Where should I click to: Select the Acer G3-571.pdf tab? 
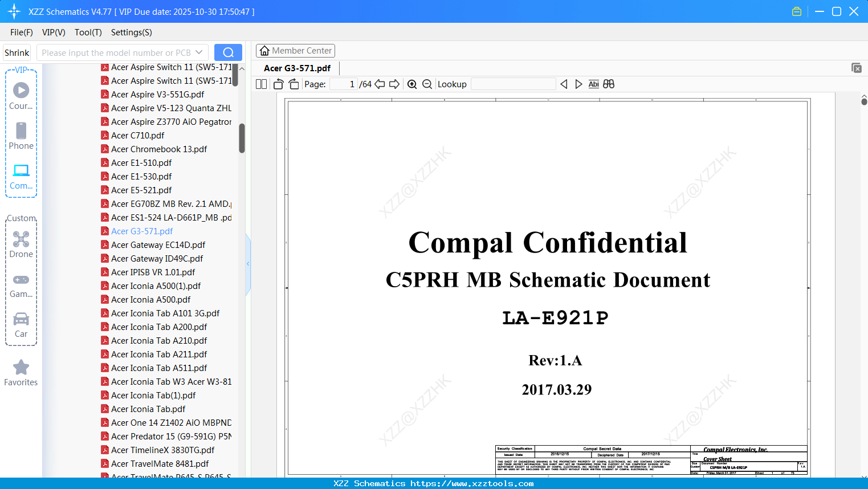tap(297, 68)
